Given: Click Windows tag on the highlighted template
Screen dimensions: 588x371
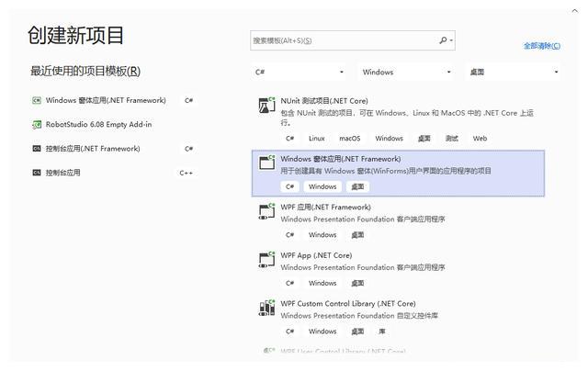Looking at the screenshot, I should pyautogui.click(x=322, y=186).
